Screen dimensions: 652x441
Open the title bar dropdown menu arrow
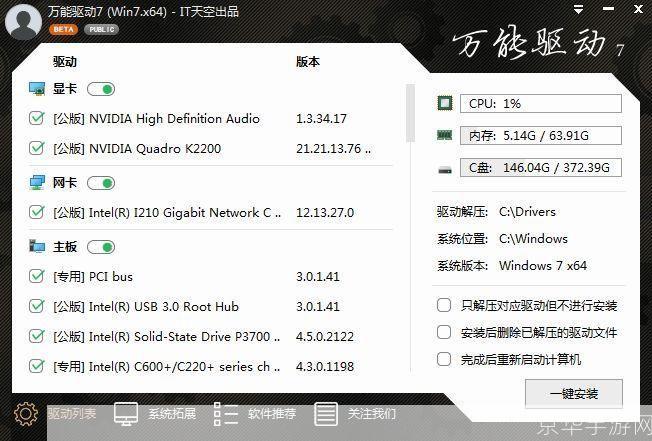pos(578,10)
